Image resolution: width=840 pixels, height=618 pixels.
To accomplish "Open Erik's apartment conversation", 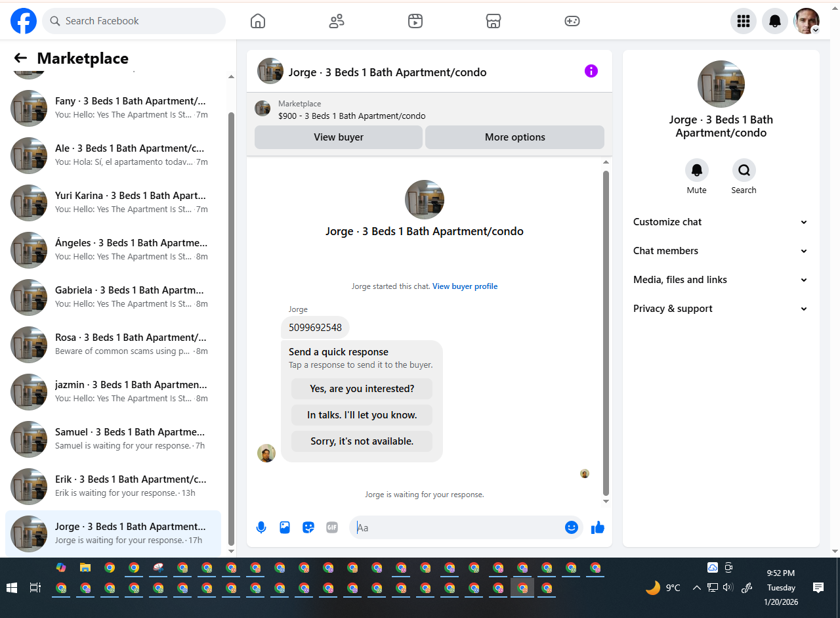I will [x=113, y=486].
